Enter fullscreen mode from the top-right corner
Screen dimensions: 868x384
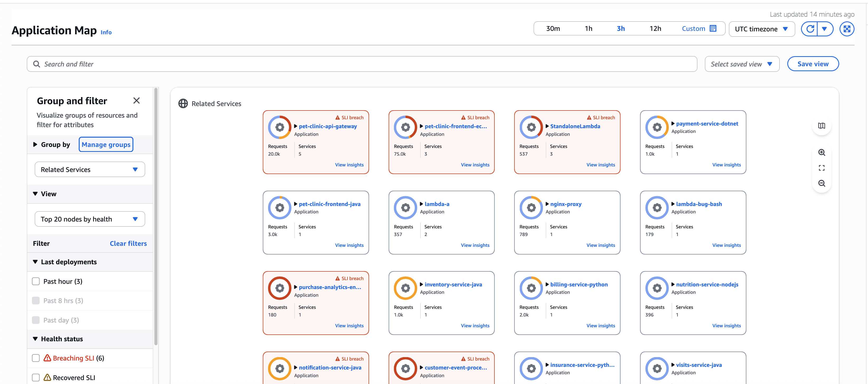[x=847, y=29]
